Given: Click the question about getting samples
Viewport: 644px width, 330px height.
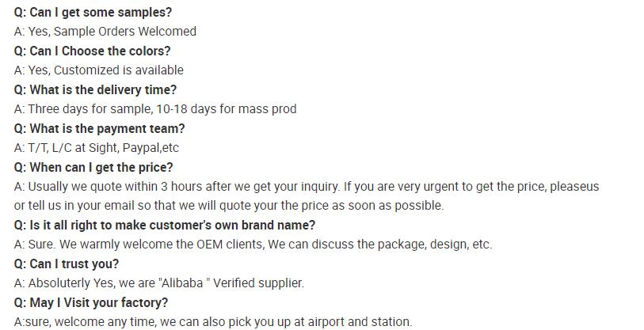Looking at the screenshot, I should point(93,13).
